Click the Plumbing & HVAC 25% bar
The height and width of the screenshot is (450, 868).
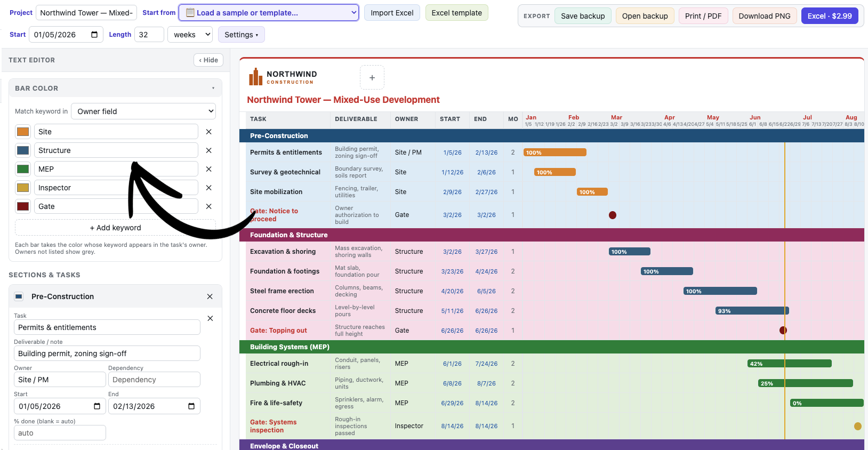tap(806, 383)
